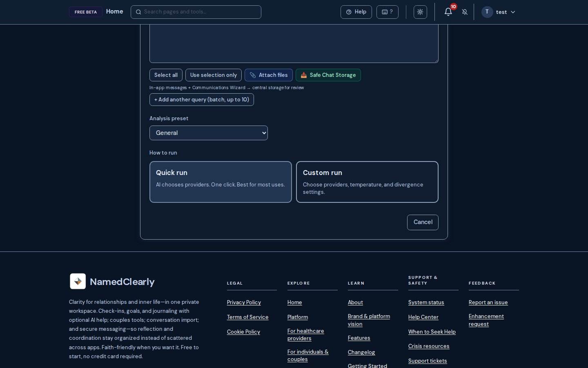Open the Privacy Policy link
The width and height of the screenshot is (588, 368).
pos(244,303)
